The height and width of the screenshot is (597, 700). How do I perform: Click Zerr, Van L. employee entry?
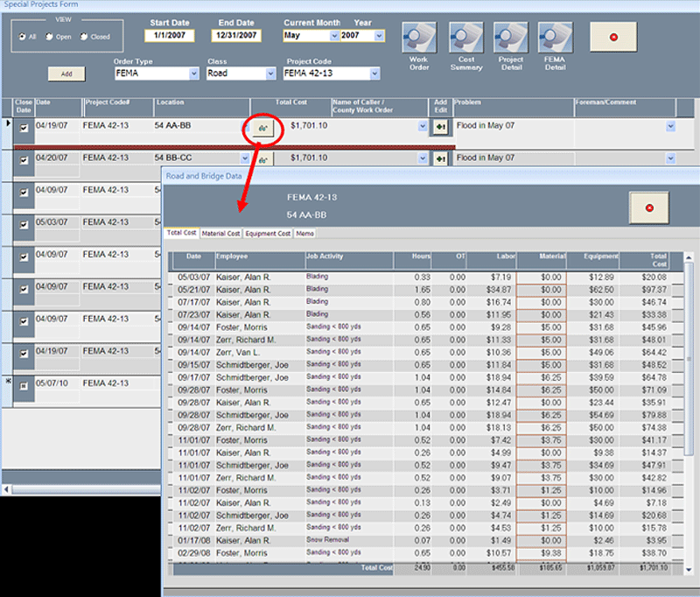click(238, 352)
